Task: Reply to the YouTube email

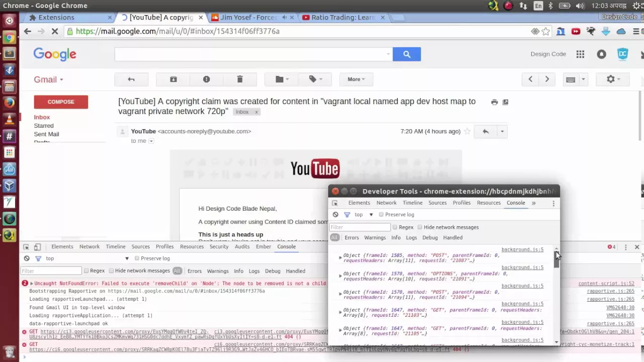Action: tap(486, 131)
